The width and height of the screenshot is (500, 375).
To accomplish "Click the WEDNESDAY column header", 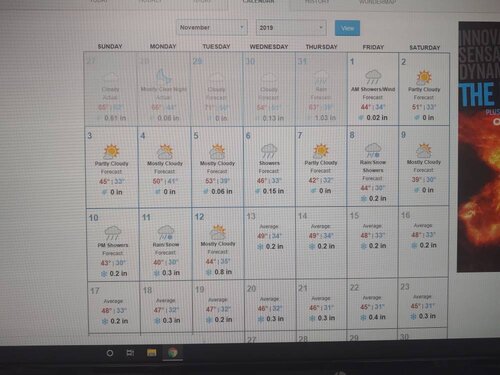I will [x=269, y=47].
